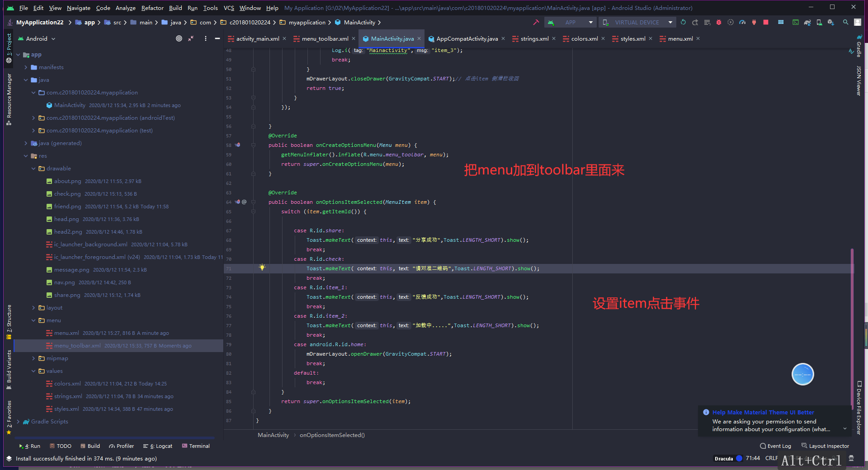Screen dimensions: 868x470
Task: Expand the java (generated) folder
Action: (x=26, y=143)
